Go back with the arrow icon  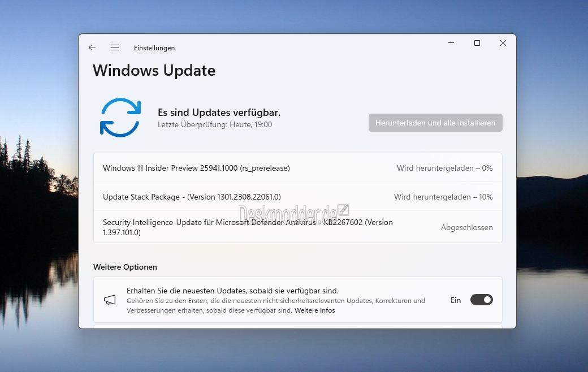click(x=92, y=47)
